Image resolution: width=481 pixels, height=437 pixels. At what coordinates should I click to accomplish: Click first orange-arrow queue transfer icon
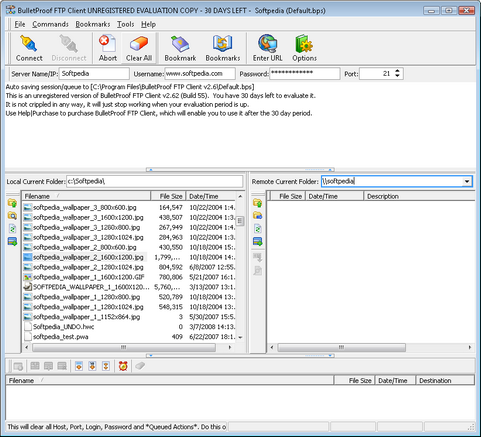[x=79, y=366]
